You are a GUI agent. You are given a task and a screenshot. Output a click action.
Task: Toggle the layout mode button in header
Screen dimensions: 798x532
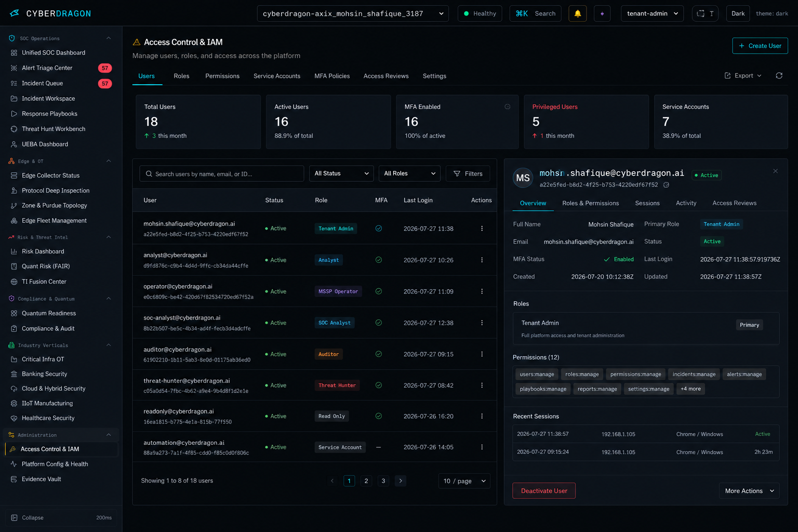pos(706,14)
